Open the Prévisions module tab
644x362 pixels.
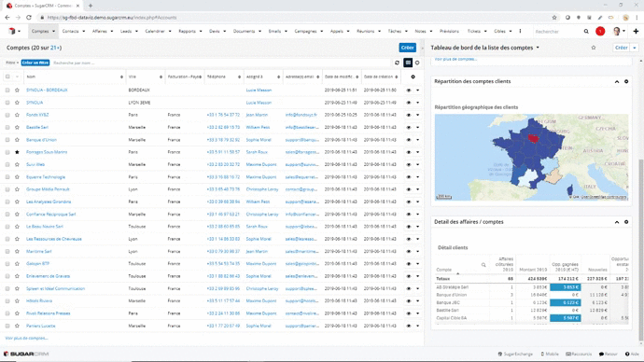pyautogui.click(x=449, y=31)
